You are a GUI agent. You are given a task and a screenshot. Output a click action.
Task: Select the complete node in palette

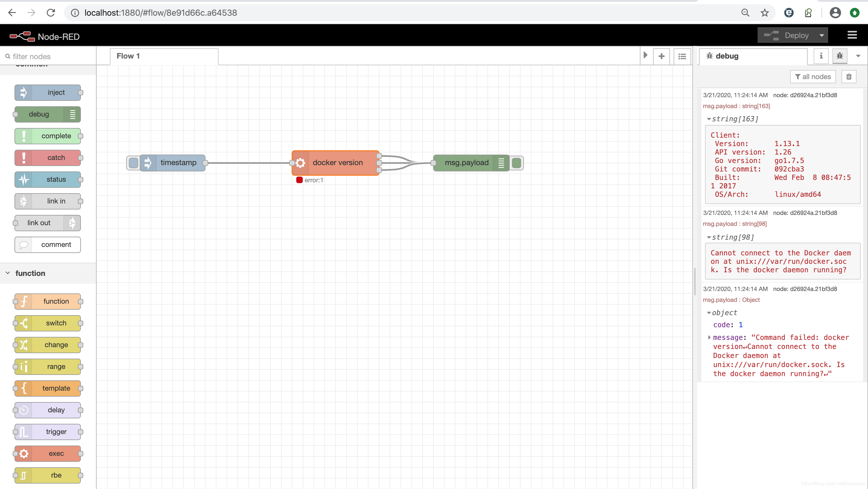tap(48, 136)
